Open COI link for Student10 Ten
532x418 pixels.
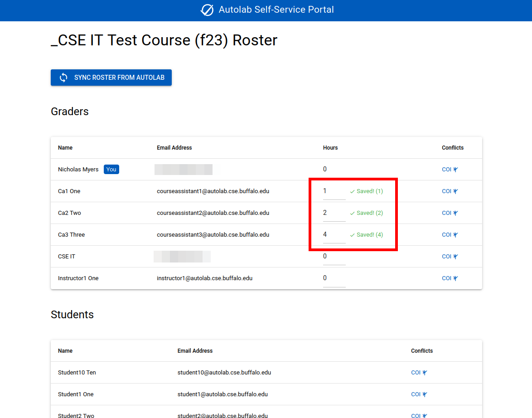pyautogui.click(x=419, y=373)
